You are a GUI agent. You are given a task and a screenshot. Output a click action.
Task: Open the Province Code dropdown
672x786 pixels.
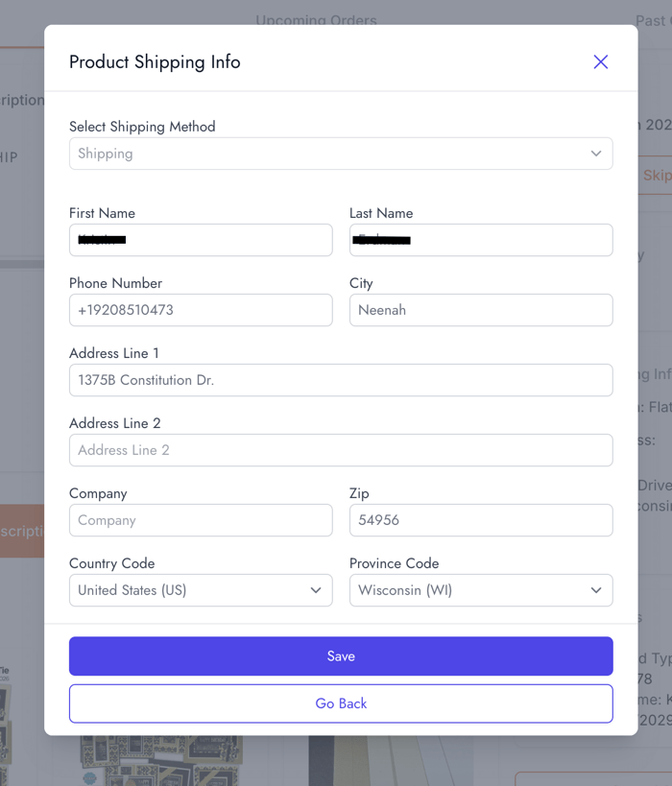481,590
